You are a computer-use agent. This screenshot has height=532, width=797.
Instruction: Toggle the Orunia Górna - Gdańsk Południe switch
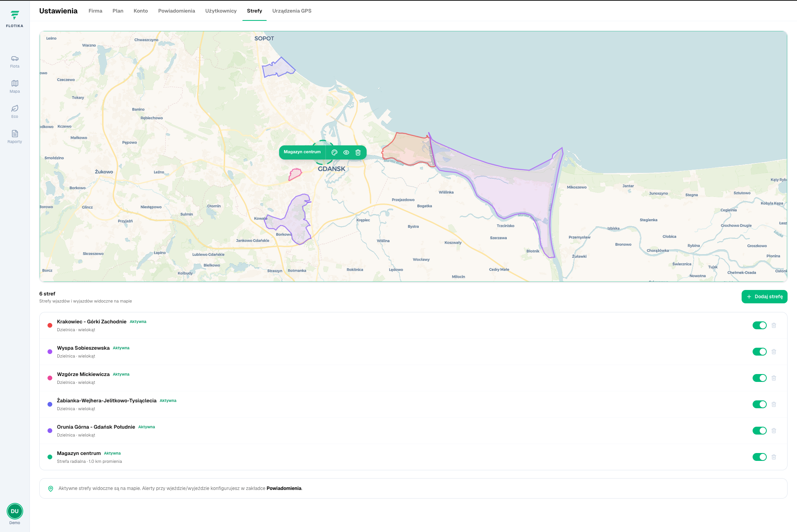(759, 431)
